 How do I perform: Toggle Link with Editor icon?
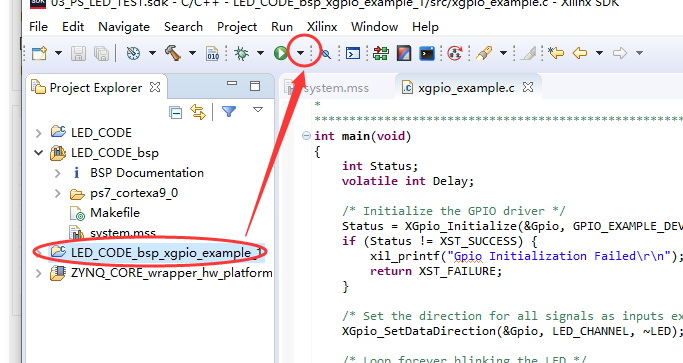[x=198, y=112]
